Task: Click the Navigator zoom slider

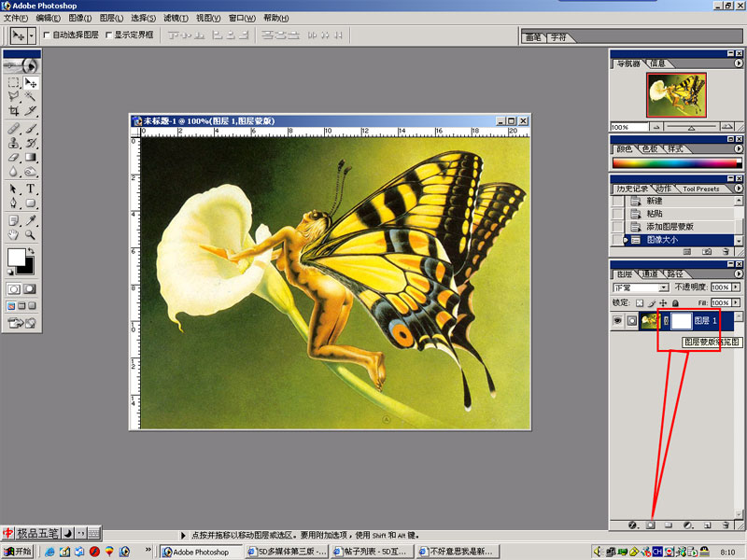Action: click(691, 127)
